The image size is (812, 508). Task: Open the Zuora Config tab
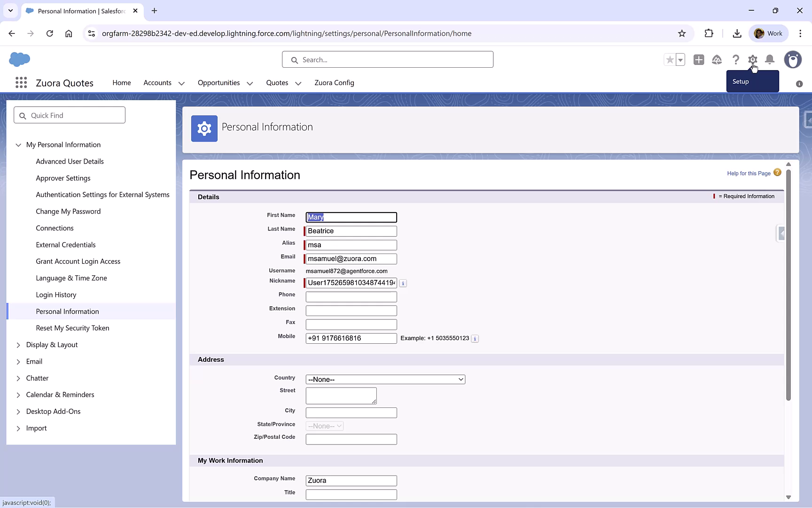point(334,83)
